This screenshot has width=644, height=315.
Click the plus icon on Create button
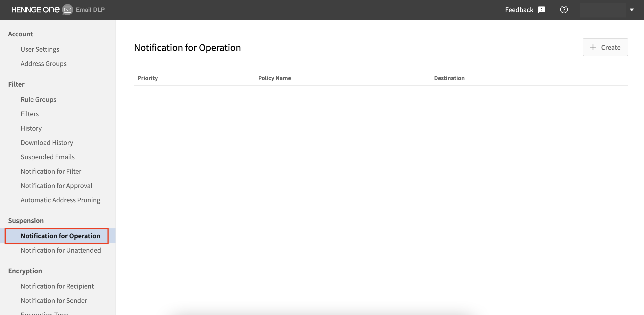pyautogui.click(x=593, y=47)
